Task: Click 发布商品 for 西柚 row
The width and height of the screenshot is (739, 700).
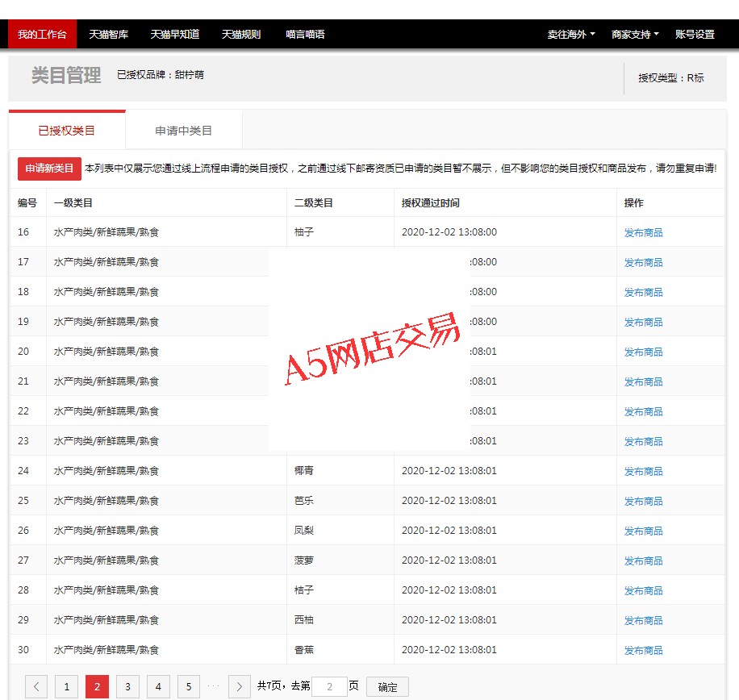Action: (x=643, y=620)
